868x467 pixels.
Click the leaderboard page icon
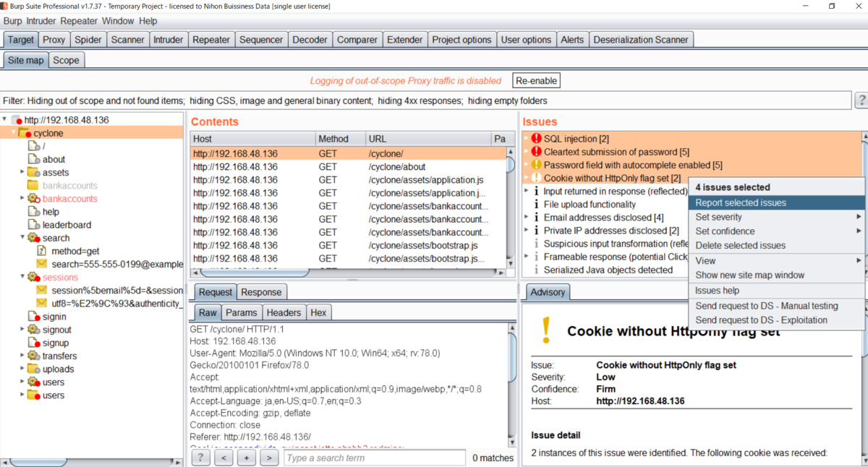click(x=33, y=225)
